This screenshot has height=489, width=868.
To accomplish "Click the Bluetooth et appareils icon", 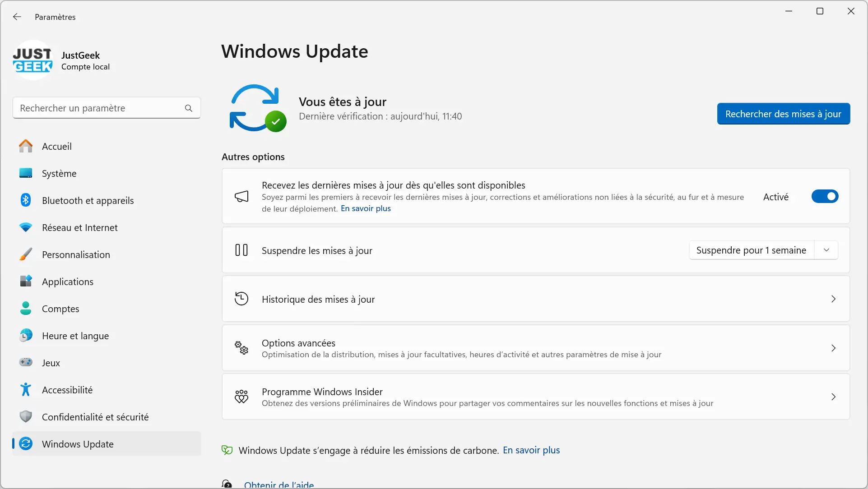I will 26,200.
